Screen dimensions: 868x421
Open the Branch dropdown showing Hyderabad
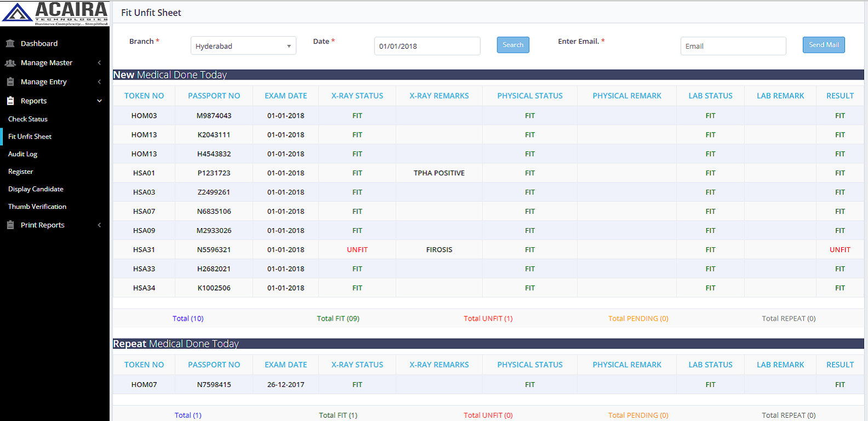pyautogui.click(x=243, y=46)
